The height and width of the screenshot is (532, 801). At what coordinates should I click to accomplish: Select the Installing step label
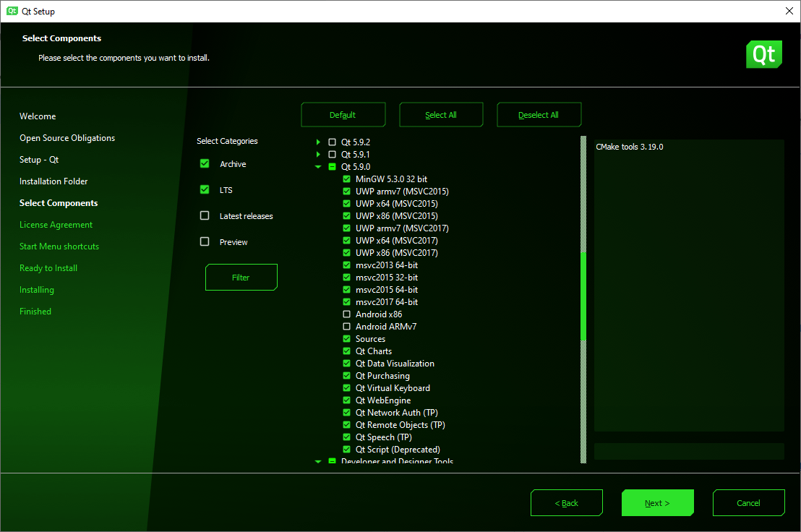click(x=37, y=289)
